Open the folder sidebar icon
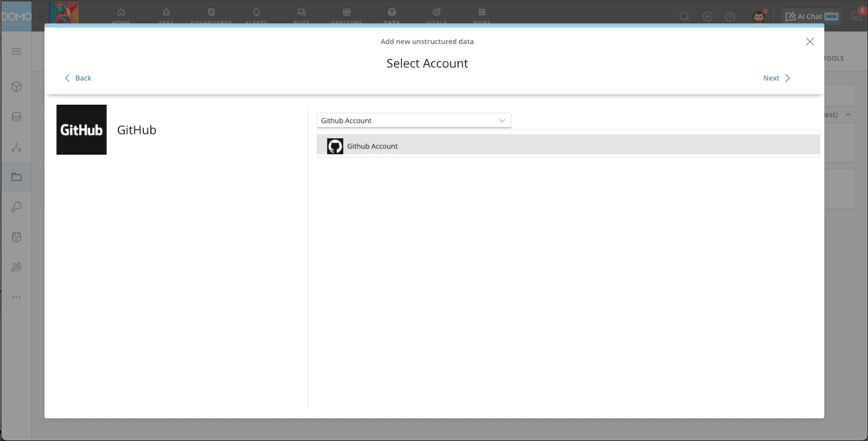Image resolution: width=868 pixels, height=441 pixels. click(x=16, y=177)
